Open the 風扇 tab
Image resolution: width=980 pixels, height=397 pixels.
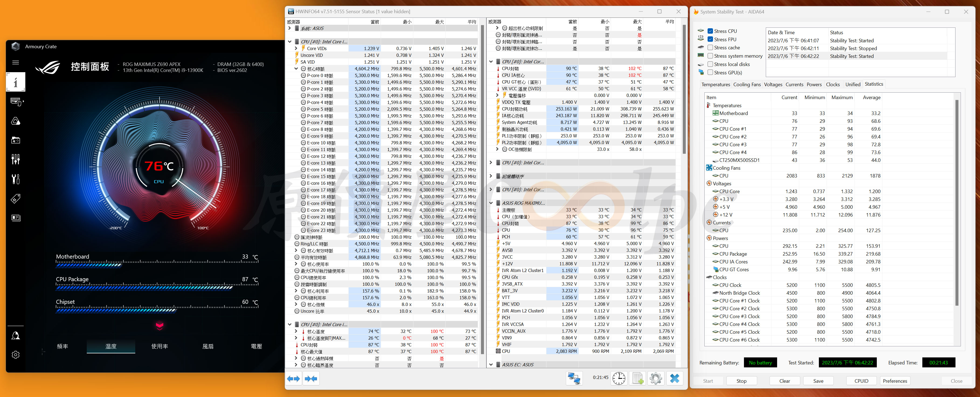[208, 346]
